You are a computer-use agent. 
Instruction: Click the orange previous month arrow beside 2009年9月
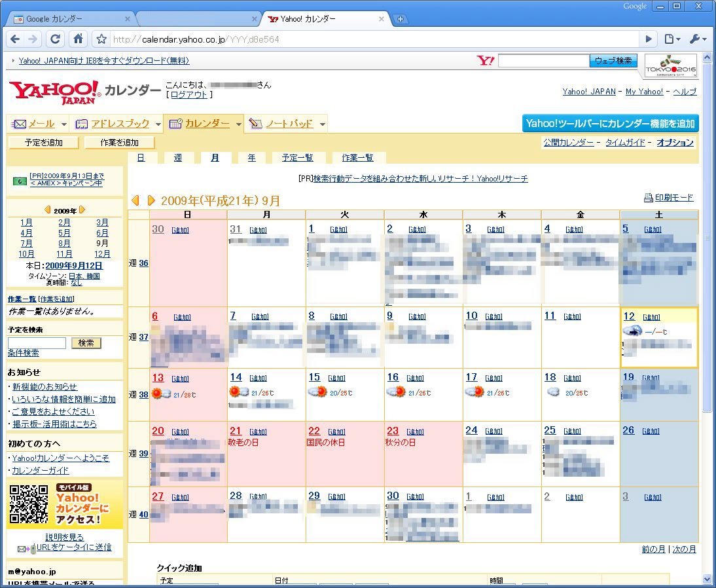pos(136,200)
